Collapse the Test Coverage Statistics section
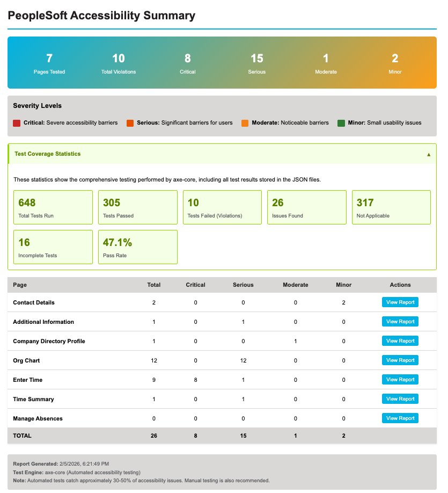 428,154
